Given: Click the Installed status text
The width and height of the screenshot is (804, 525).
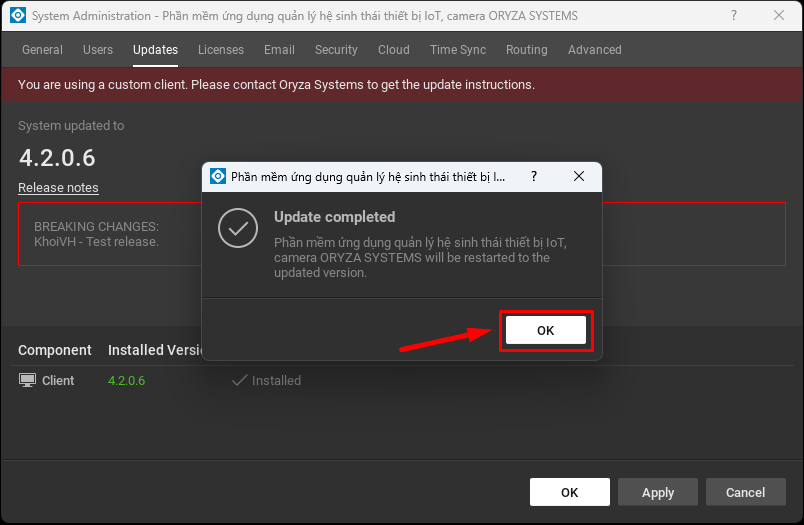Looking at the screenshot, I should tap(276, 380).
